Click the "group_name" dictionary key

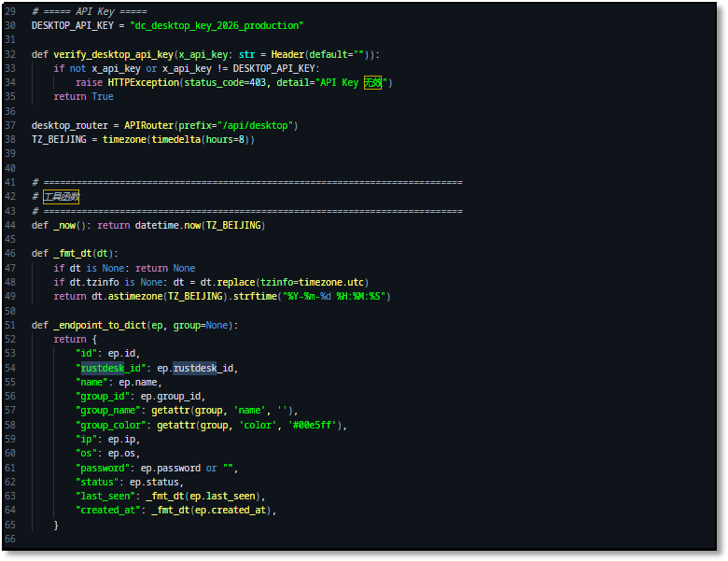coord(108,411)
